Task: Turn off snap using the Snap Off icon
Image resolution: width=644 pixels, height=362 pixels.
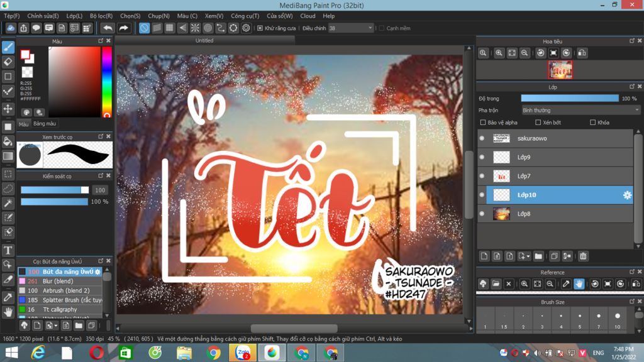Action: 144,28
